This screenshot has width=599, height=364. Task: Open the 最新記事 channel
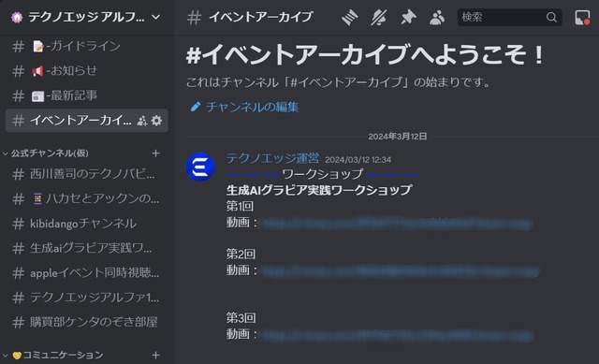pyautogui.click(x=87, y=95)
